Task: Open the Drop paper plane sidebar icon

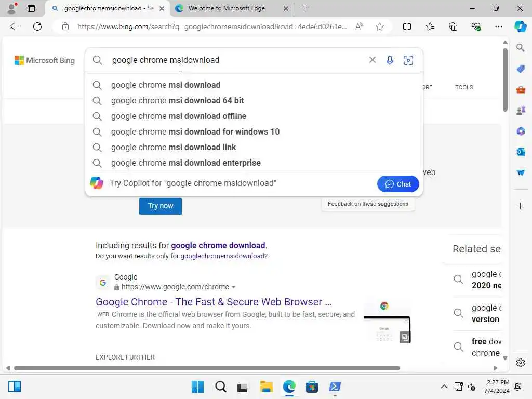Action: point(521,172)
